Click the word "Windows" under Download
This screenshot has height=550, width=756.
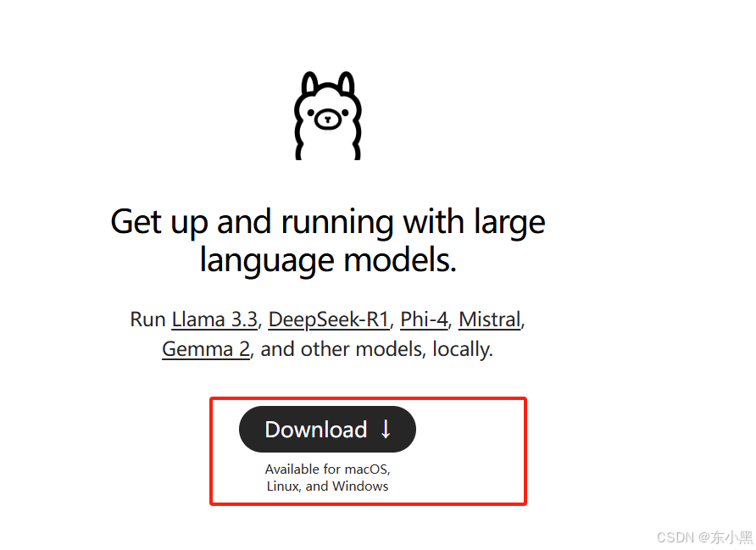click(x=361, y=486)
